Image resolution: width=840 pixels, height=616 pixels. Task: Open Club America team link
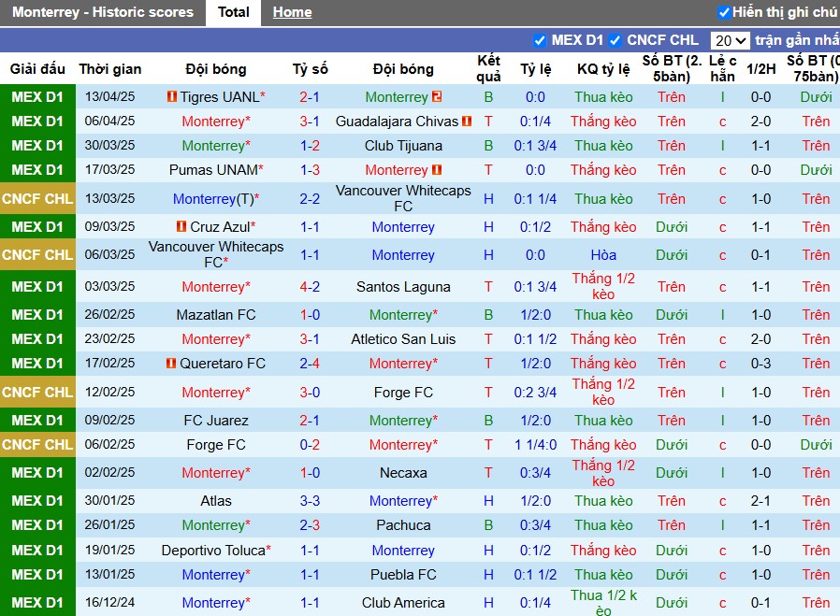click(x=403, y=603)
